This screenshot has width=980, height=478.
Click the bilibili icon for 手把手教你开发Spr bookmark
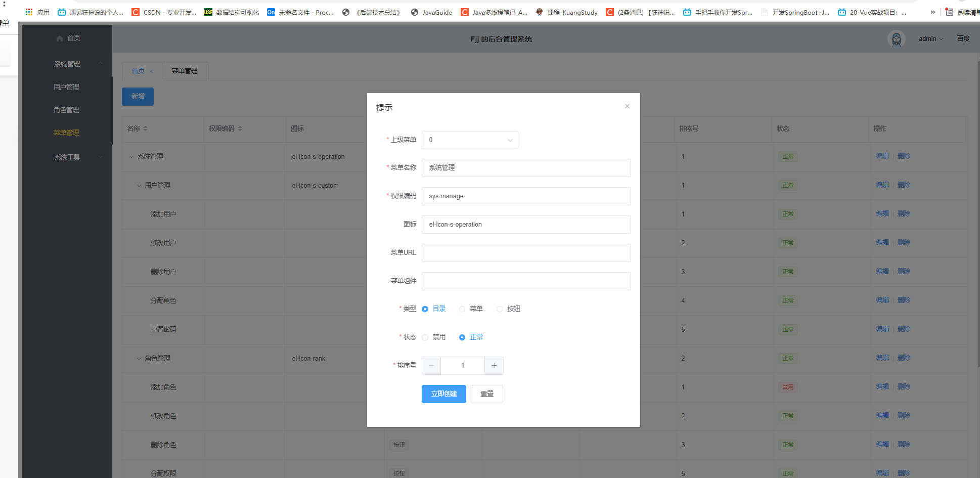coord(687,12)
